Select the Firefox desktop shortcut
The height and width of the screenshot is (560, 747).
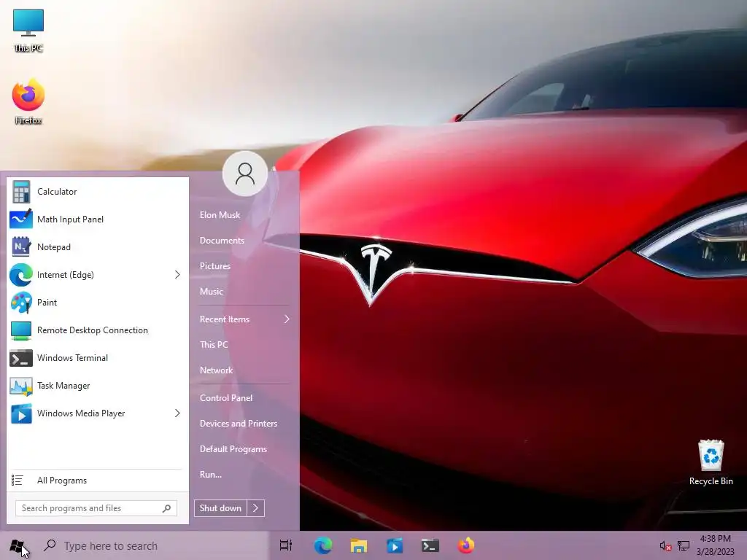pos(28,102)
